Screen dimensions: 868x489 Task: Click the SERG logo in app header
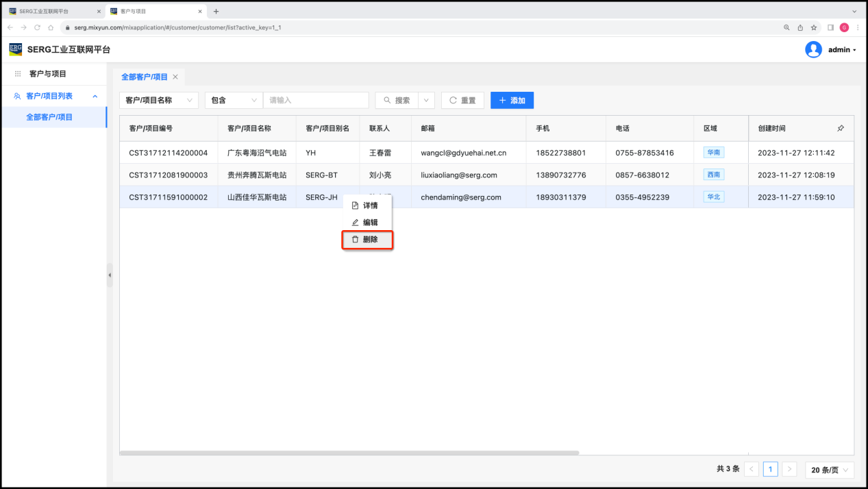click(x=15, y=49)
